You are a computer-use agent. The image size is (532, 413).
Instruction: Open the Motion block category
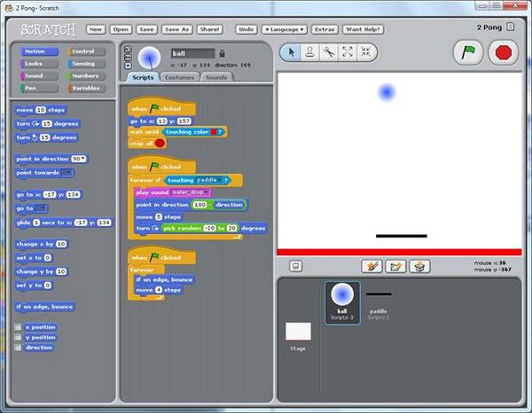[39, 51]
